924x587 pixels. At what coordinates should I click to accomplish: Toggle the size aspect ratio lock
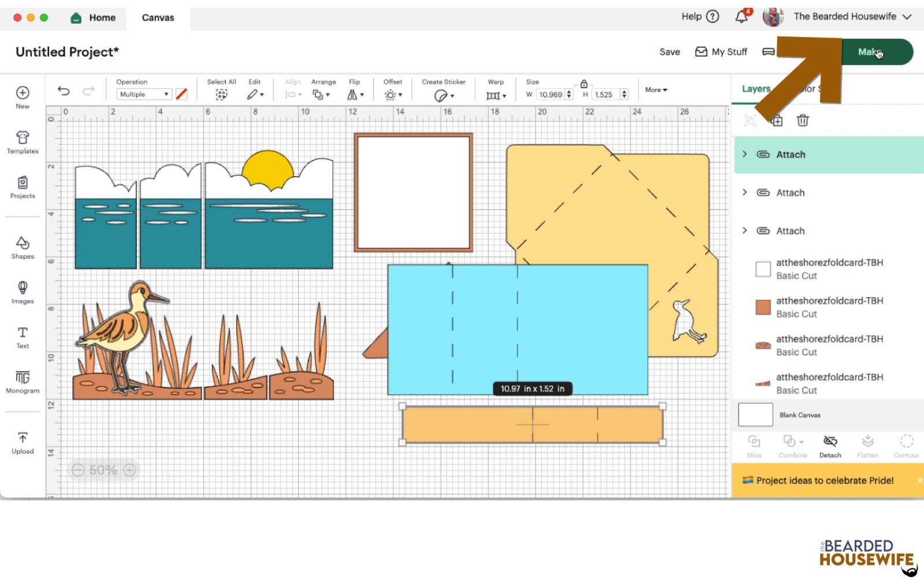[584, 84]
